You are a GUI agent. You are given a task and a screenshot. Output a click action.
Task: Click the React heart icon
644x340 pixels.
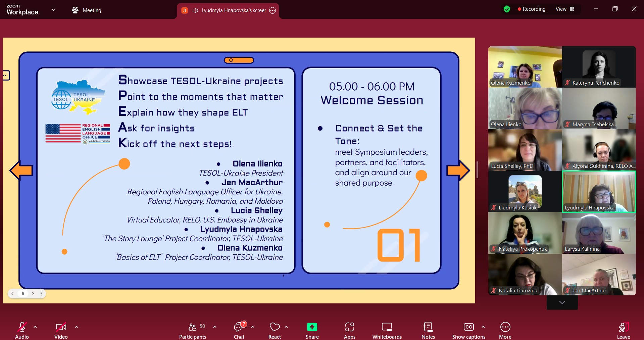[275, 330]
